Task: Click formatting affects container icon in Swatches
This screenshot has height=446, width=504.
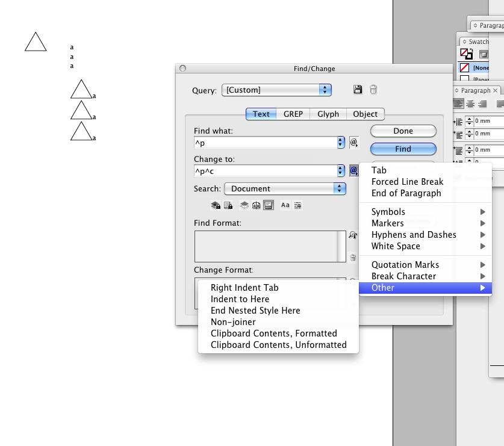Action: (x=484, y=54)
